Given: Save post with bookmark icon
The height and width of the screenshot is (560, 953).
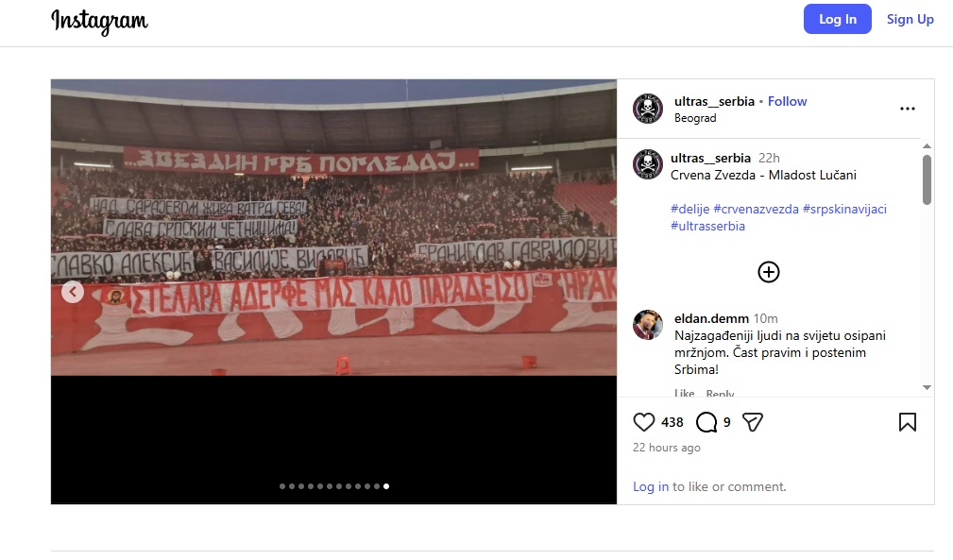Looking at the screenshot, I should (x=908, y=421).
